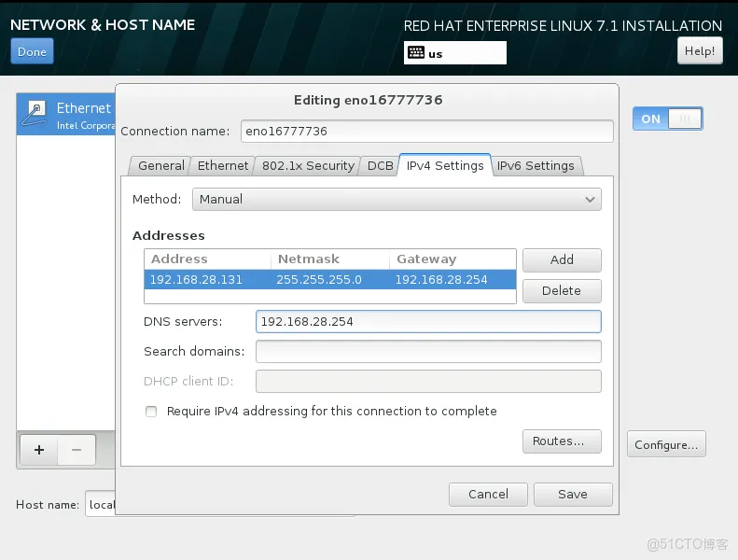Click the Cancel button
Screen dimensions: 738x560
(x=488, y=494)
